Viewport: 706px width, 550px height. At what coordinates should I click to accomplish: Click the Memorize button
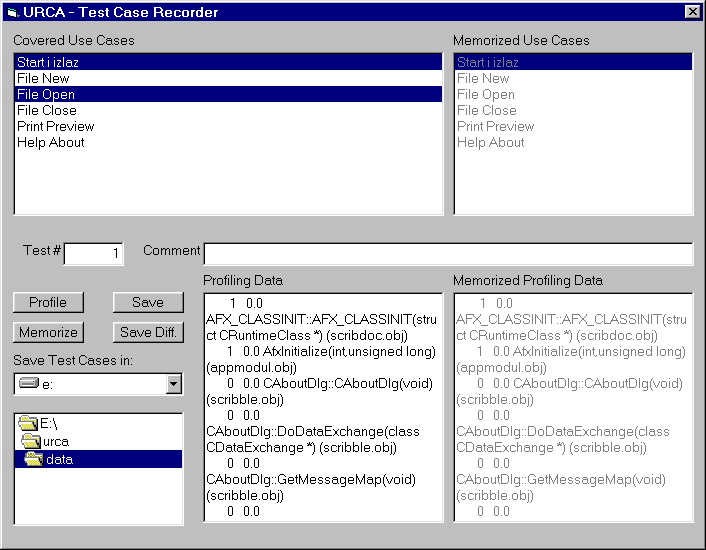coord(48,332)
